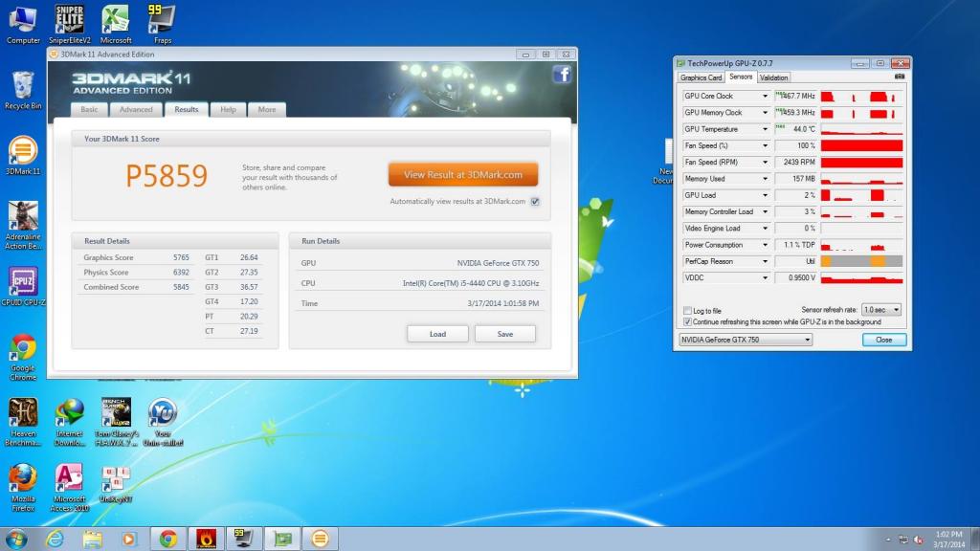
Task: Switch to the Fraps taskbar button
Action: 244,539
